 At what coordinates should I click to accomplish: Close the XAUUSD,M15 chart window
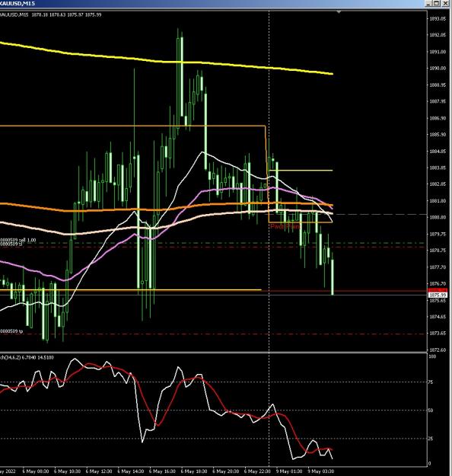point(445,3)
